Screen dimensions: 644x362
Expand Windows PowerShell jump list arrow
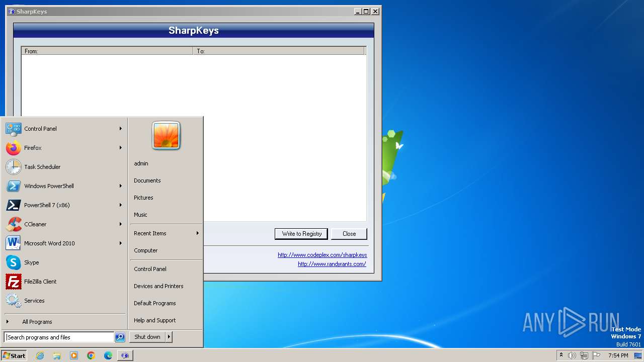121,186
